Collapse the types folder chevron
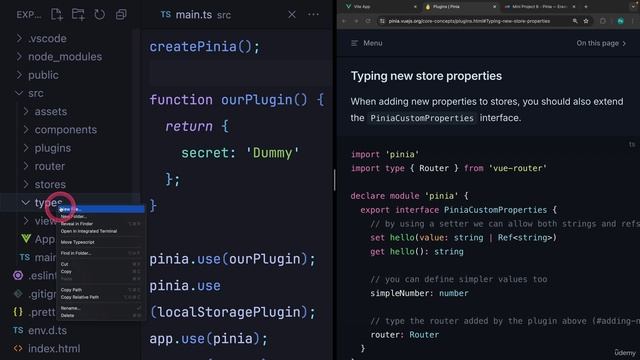The height and width of the screenshot is (360, 640). point(26,202)
